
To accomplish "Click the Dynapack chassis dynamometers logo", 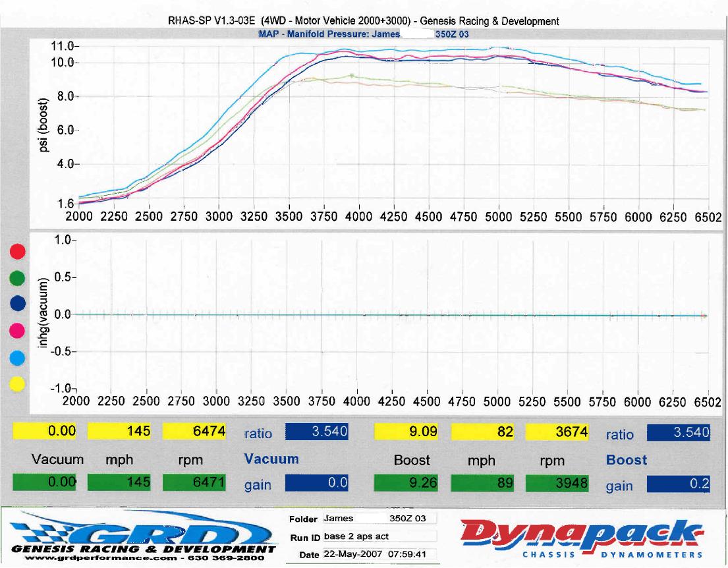I will (x=582, y=539).
